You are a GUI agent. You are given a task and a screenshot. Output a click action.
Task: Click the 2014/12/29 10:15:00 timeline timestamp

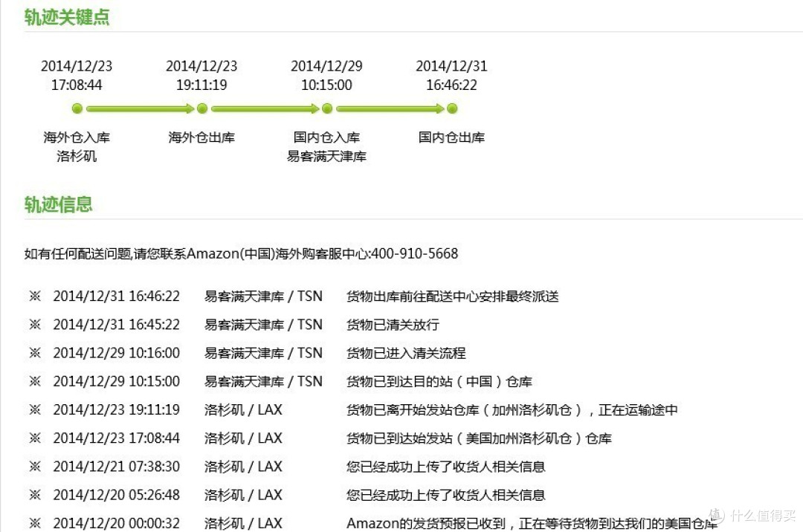[326, 75]
